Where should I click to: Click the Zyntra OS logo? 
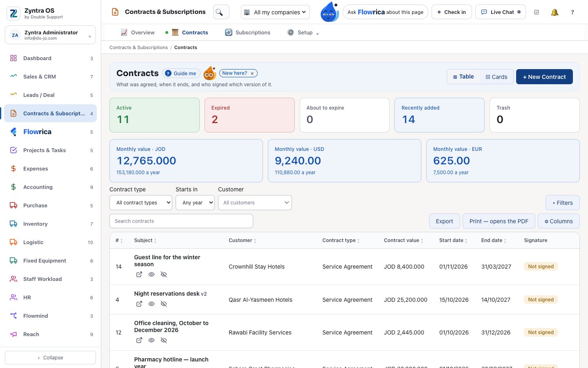(13, 13)
